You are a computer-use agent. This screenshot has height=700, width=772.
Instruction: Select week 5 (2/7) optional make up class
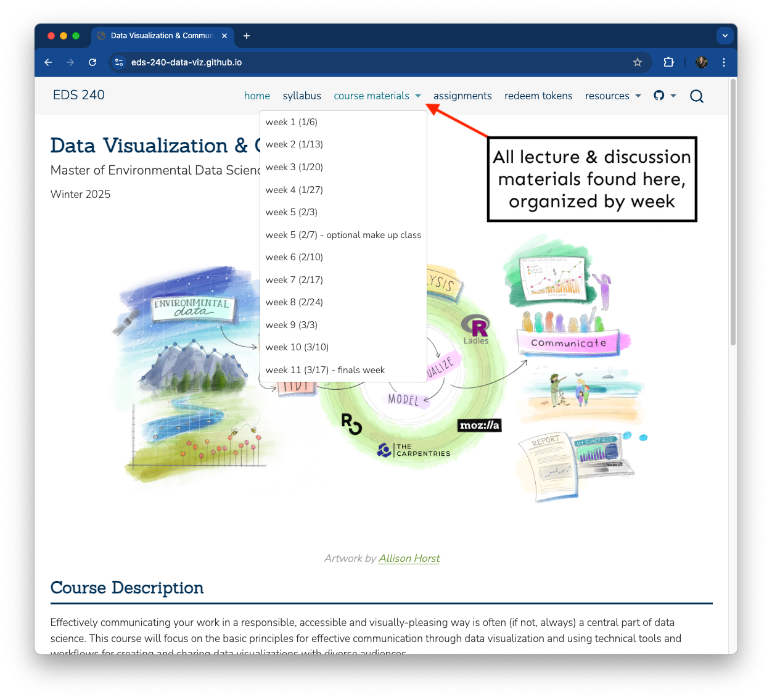(x=343, y=235)
